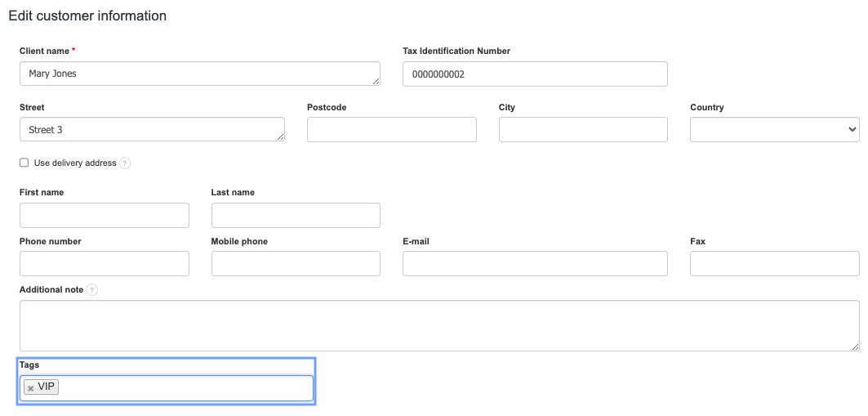Image resolution: width=868 pixels, height=416 pixels.
Task: Click into the Street field
Action: pos(152,129)
